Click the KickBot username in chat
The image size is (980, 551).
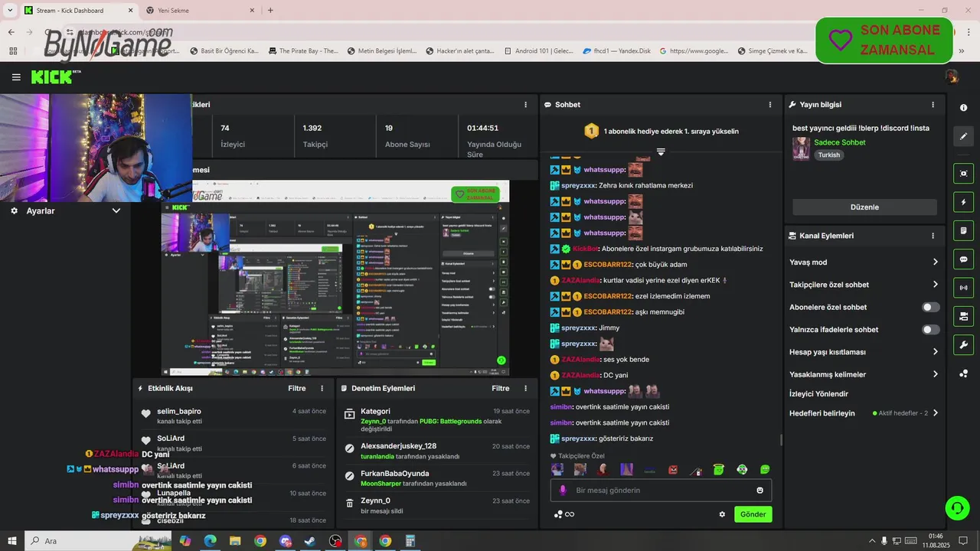click(585, 249)
